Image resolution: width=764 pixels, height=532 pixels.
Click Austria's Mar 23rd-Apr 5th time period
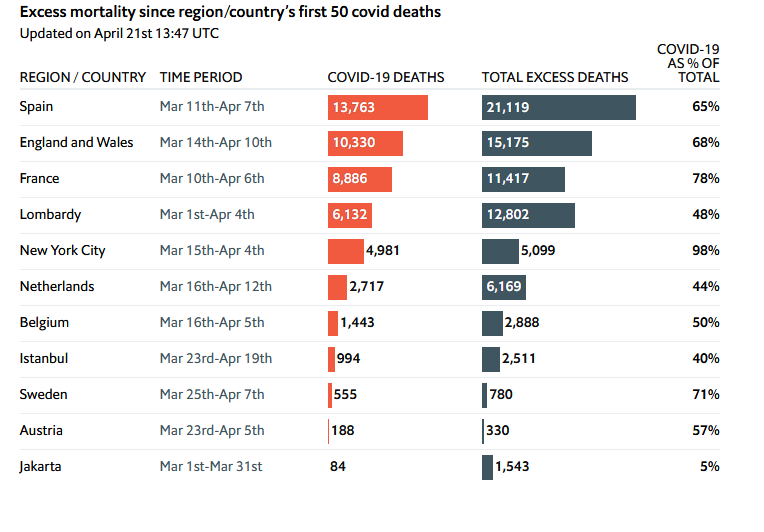click(x=212, y=431)
